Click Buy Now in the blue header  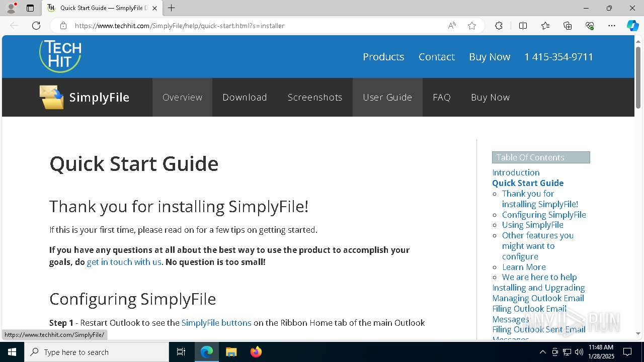[490, 57]
